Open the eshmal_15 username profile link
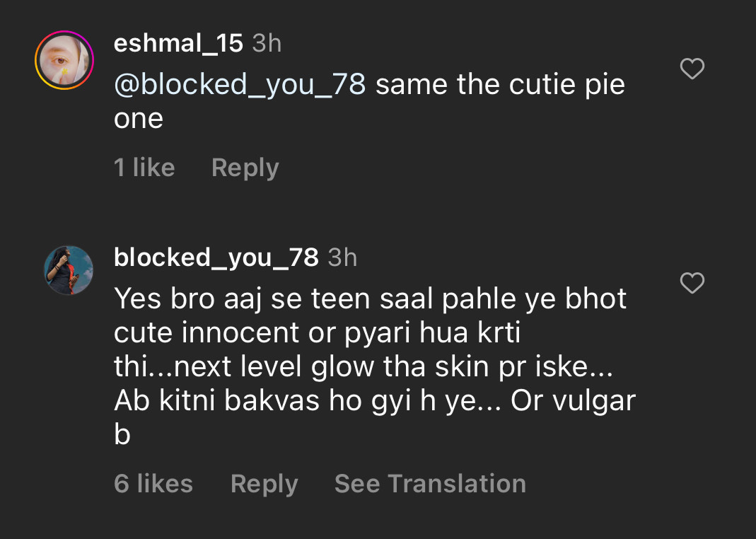756x539 pixels. coord(178,43)
